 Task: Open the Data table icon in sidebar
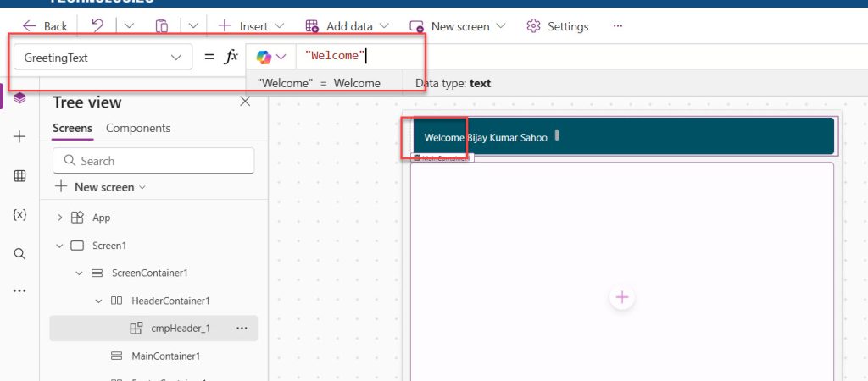click(x=20, y=176)
